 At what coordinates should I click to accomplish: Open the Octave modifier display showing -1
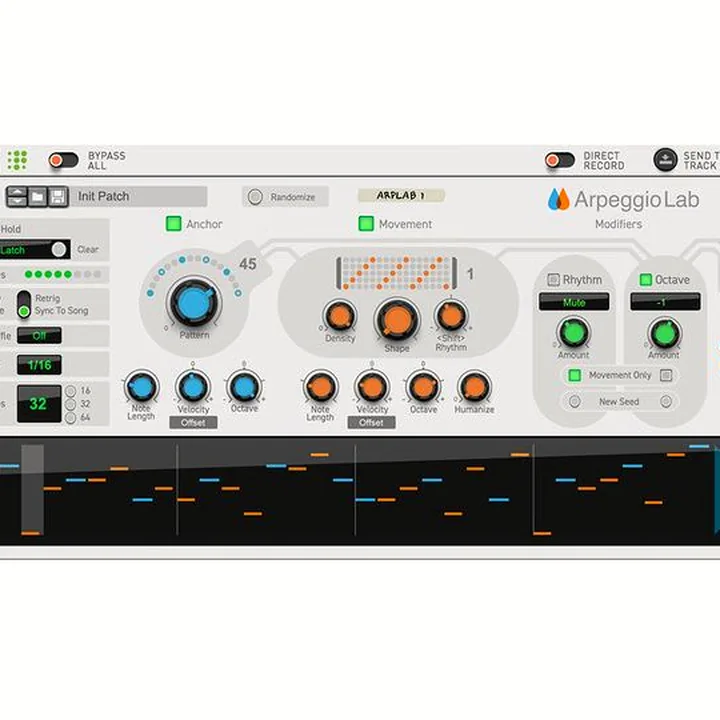[665, 302]
